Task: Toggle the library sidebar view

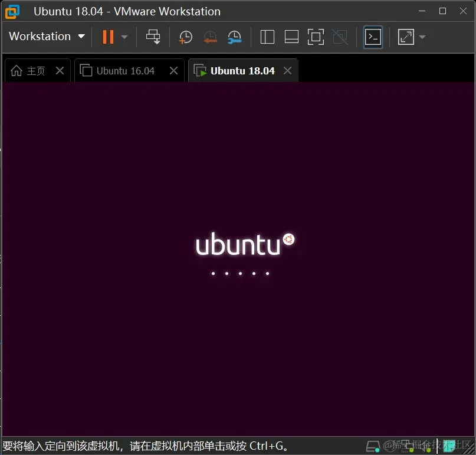Action: [x=267, y=37]
